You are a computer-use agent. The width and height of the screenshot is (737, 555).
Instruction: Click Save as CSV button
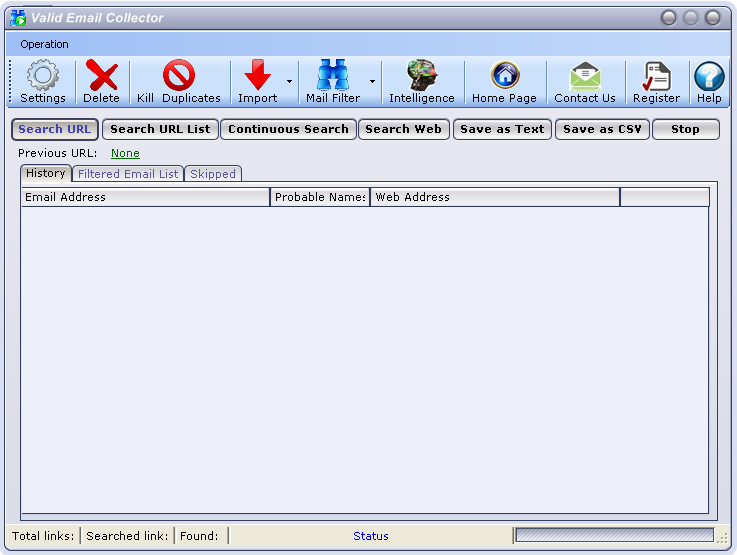[602, 129]
